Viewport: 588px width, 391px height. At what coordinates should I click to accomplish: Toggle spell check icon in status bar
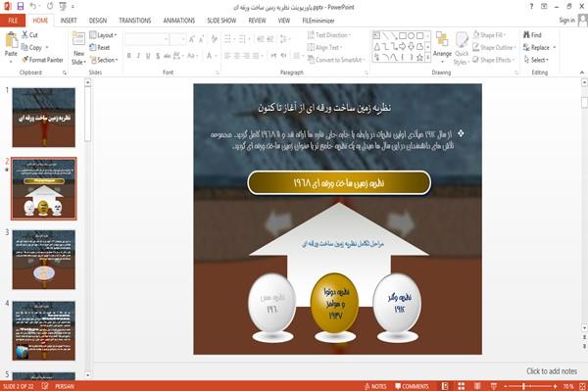(x=45, y=386)
